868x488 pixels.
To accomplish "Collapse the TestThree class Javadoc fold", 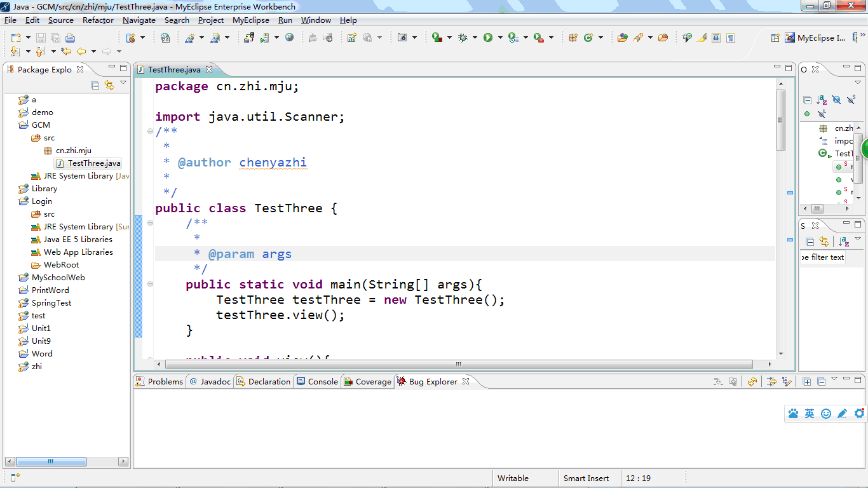I will 150,132.
